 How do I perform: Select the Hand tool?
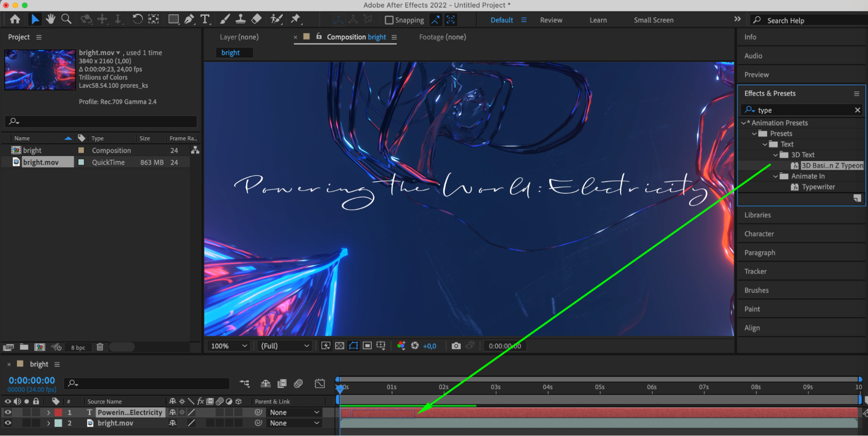tap(51, 19)
